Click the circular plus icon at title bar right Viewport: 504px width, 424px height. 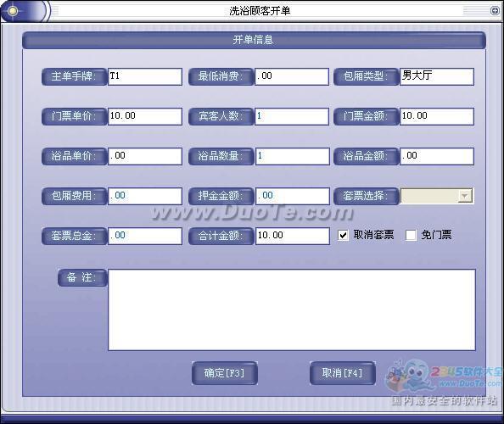tap(495, 11)
